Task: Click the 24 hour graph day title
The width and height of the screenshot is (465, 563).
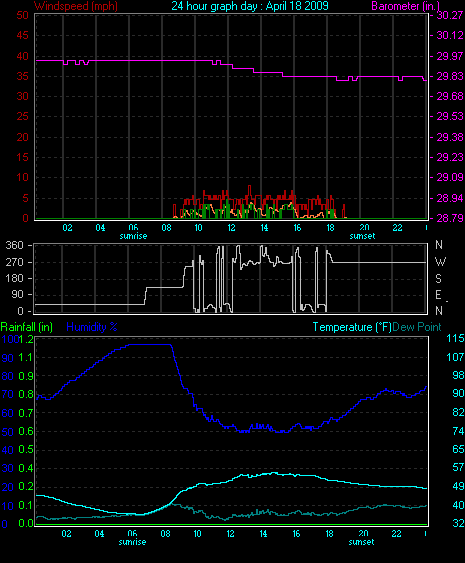Action: pyautogui.click(x=250, y=6)
